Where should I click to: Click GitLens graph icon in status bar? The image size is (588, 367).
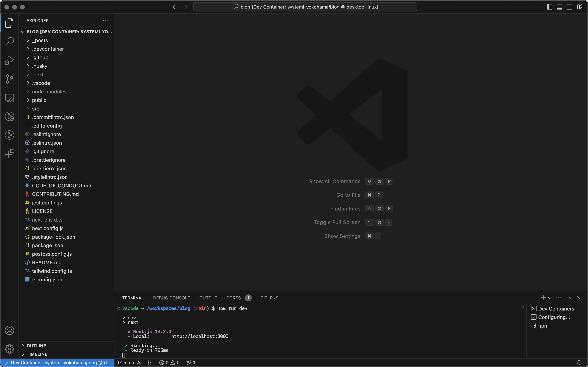tap(150, 362)
